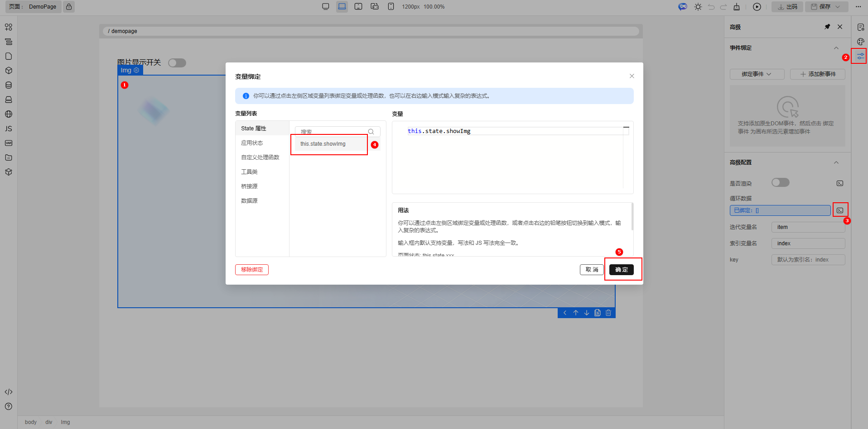Enable the 是否渲染 toggle
This screenshot has width=868, height=429.
pos(780,182)
